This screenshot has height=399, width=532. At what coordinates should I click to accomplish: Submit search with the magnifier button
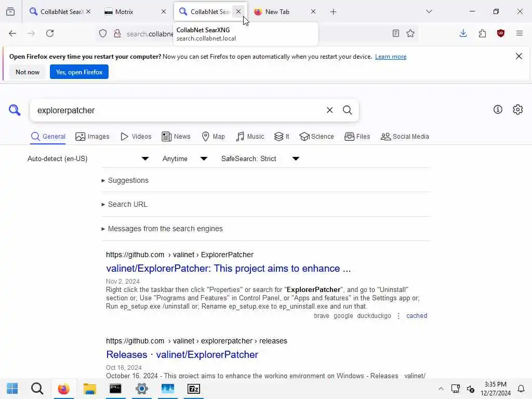pos(347,110)
